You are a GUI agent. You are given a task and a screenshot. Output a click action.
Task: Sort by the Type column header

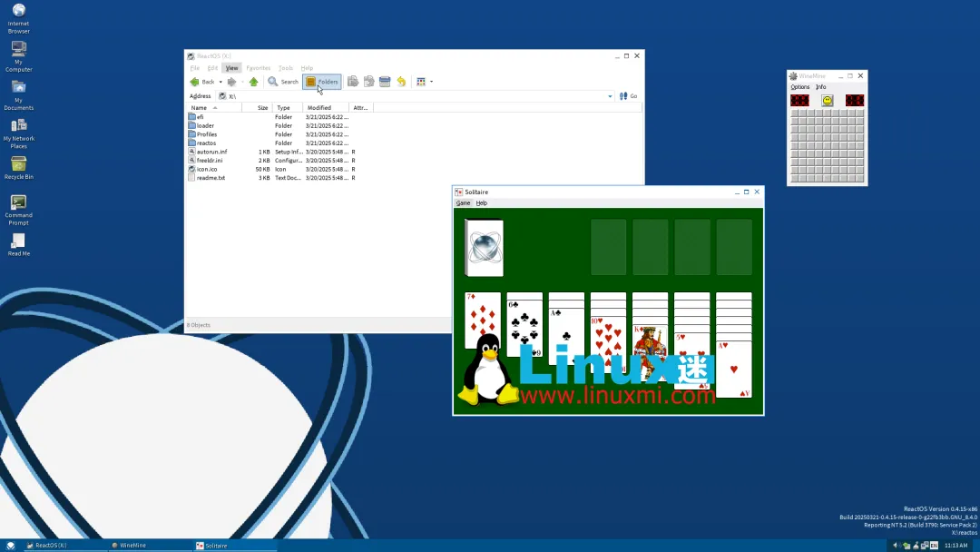click(x=288, y=107)
